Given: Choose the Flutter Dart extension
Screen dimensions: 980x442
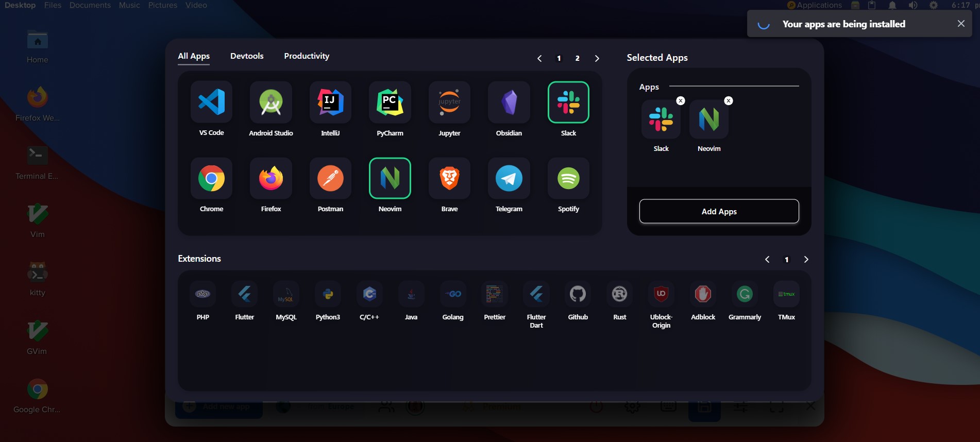Looking at the screenshot, I should click(x=536, y=294).
